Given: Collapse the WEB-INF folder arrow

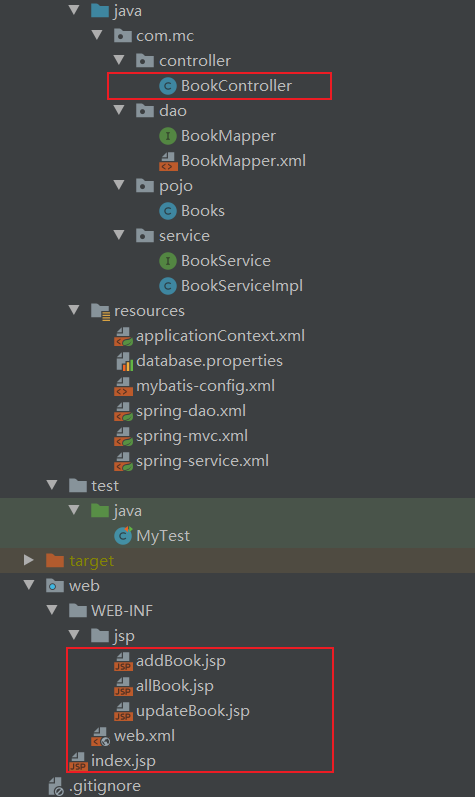Looking at the screenshot, I should pyautogui.click(x=52, y=610).
